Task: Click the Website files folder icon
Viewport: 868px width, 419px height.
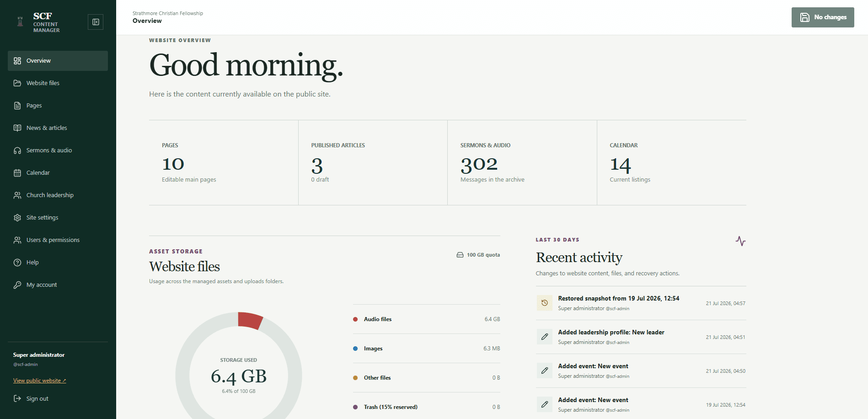Action: click(17, 83)
